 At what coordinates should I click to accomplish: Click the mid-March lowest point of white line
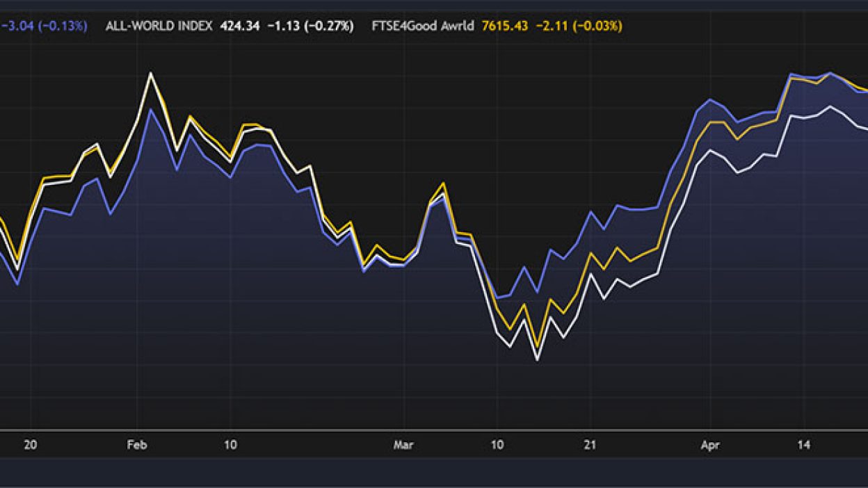point(537,359)
